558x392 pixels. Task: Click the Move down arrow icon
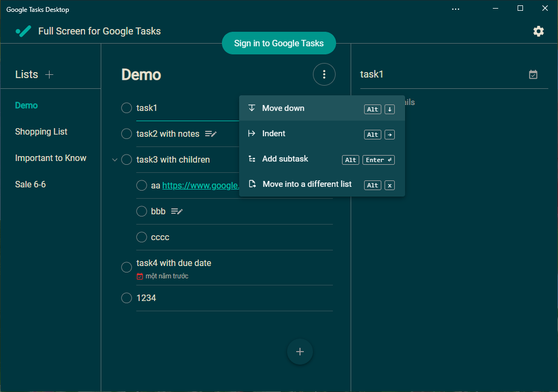252,108
